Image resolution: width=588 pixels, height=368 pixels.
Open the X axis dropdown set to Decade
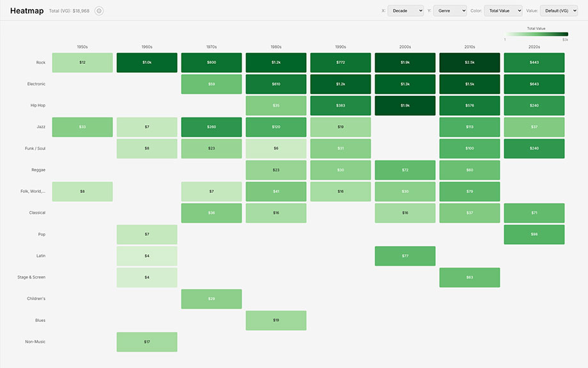click(x=406, y=10)
